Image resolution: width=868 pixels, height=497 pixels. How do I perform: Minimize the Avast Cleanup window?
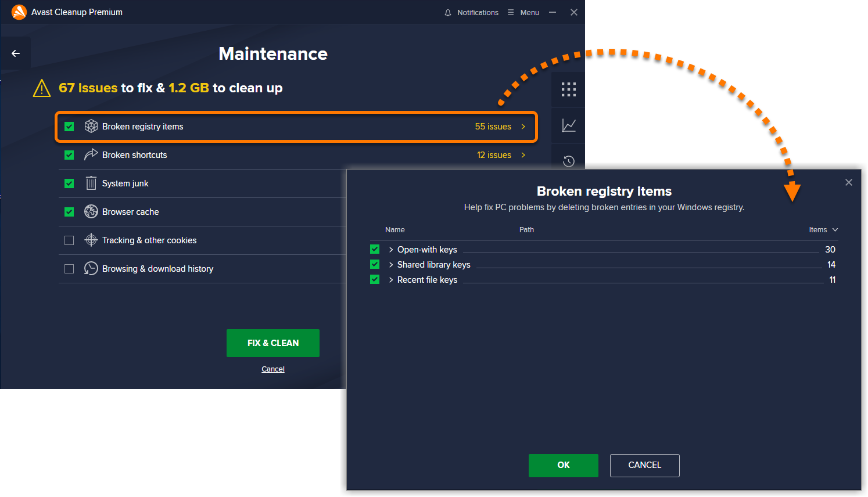click(x=553, y=12)
